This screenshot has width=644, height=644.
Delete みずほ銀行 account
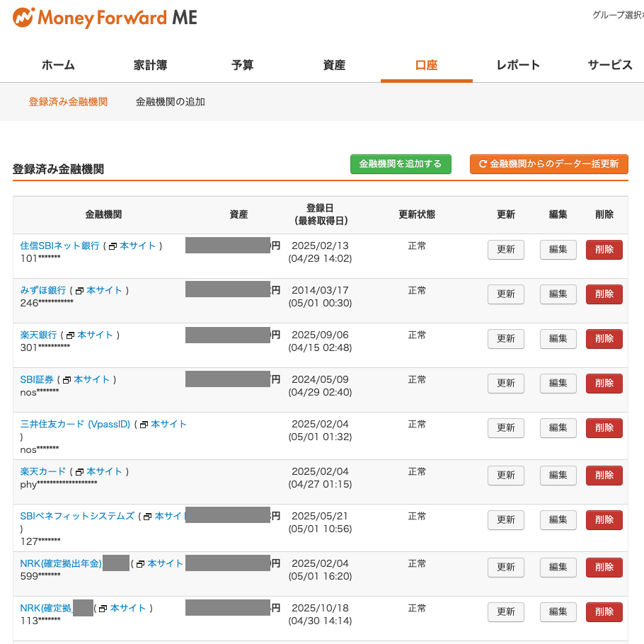click(x=604, y=294)
